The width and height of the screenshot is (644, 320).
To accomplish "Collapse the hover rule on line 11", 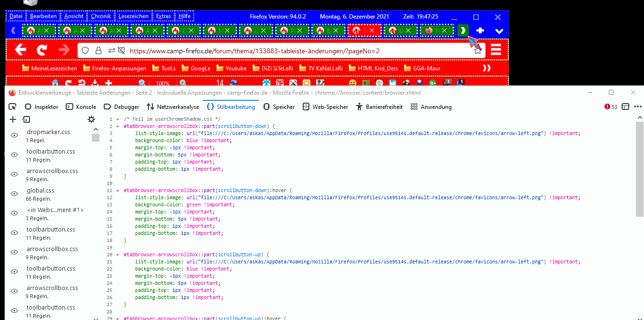I will [118, 191].
